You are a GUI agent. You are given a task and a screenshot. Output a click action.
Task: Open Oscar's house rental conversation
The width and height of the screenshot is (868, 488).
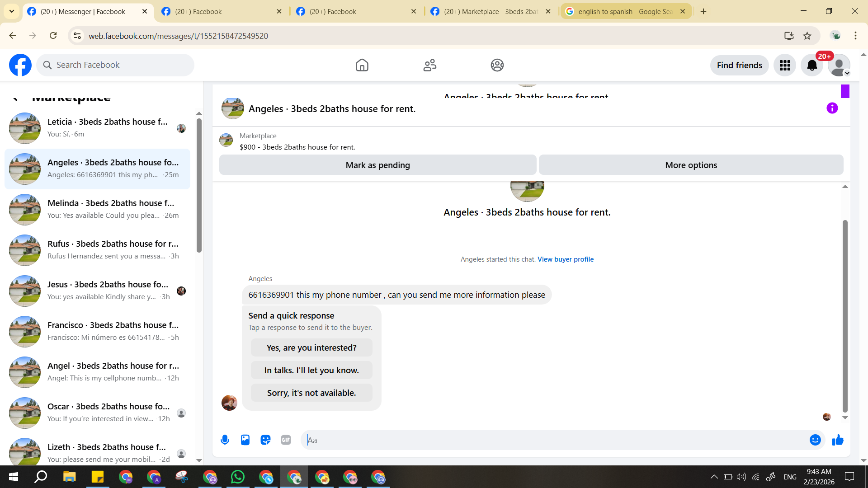click(97, 413)
